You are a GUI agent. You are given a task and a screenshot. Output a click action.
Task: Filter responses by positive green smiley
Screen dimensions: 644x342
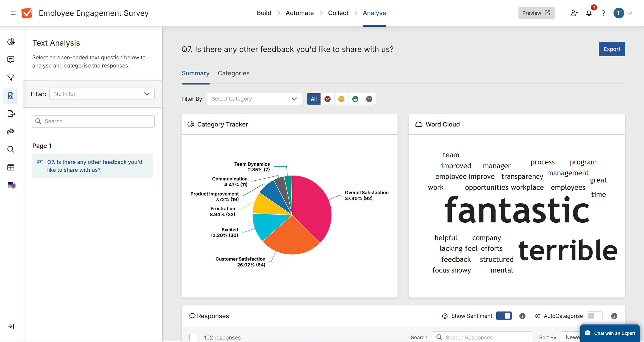[x=355, y=99]
